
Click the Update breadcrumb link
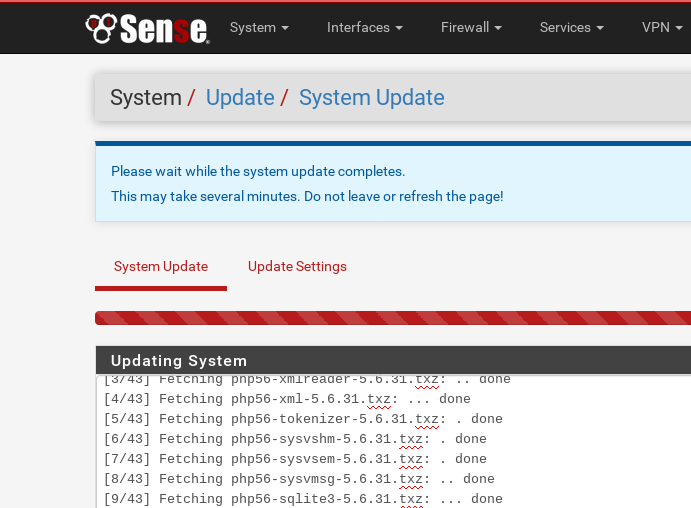coord(240,97)
